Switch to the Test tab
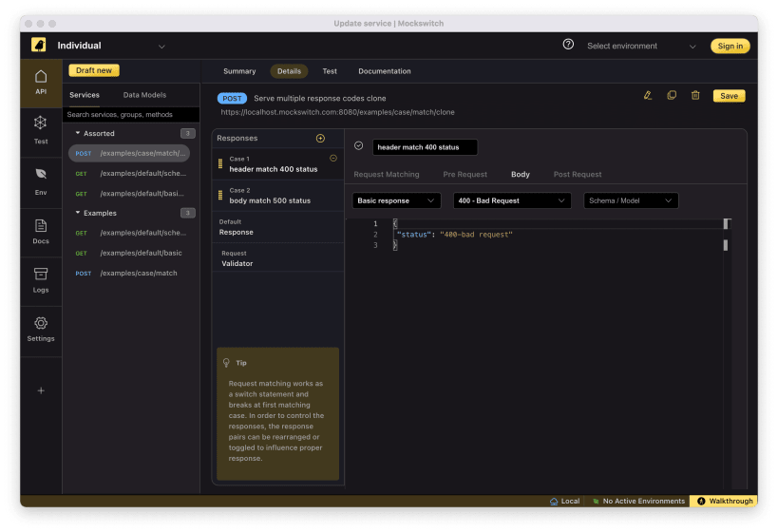 pyautogui.click(x=330, y=71)
